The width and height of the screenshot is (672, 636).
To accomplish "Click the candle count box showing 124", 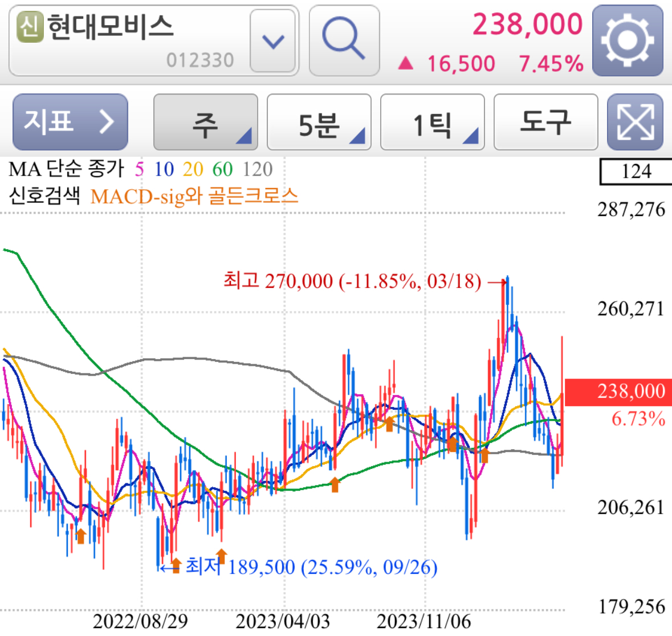I will (636, 172).
